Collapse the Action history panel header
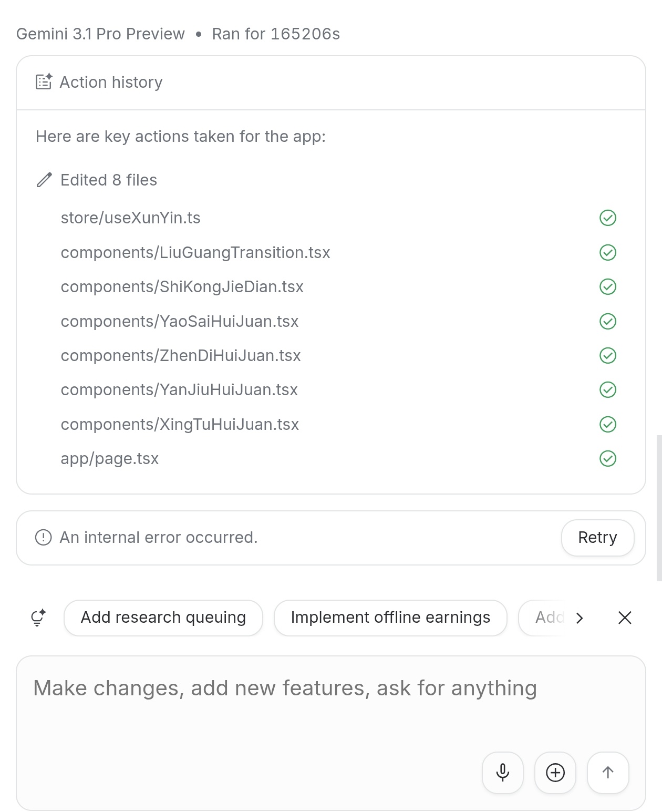 point(331,83)
